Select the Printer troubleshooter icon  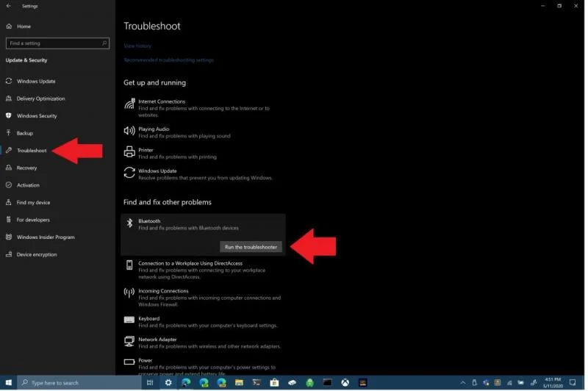(129, 151)
